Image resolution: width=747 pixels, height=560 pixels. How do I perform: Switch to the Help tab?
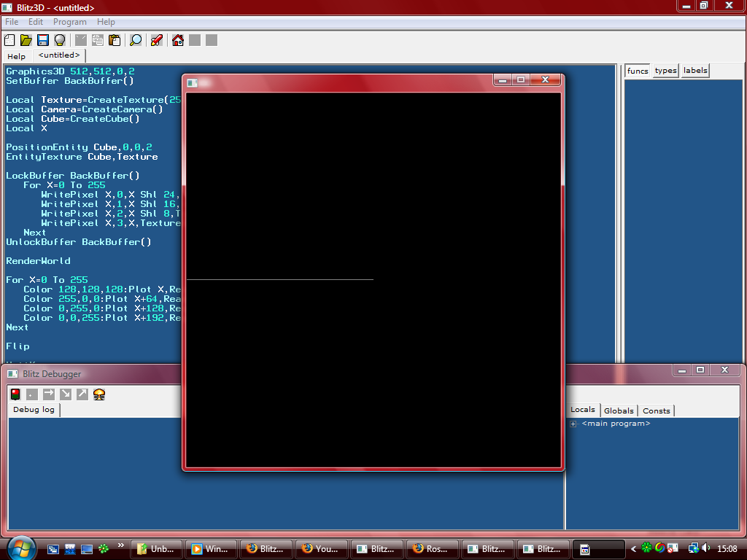(16, 56)
